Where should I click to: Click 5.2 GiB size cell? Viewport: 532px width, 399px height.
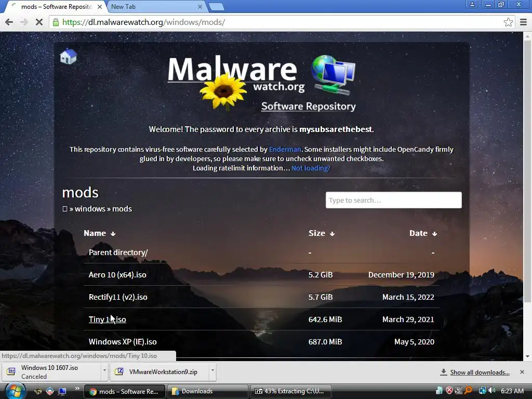click(x=320, y=275)
